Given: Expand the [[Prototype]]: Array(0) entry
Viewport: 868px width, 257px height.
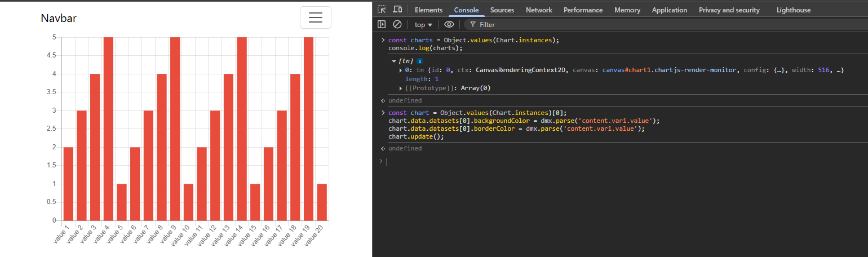Looking at the screenshot, I should point(401,88).
